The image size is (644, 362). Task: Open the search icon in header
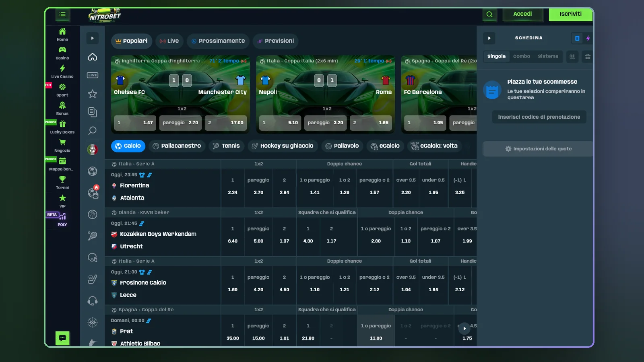tap(489, 14)
